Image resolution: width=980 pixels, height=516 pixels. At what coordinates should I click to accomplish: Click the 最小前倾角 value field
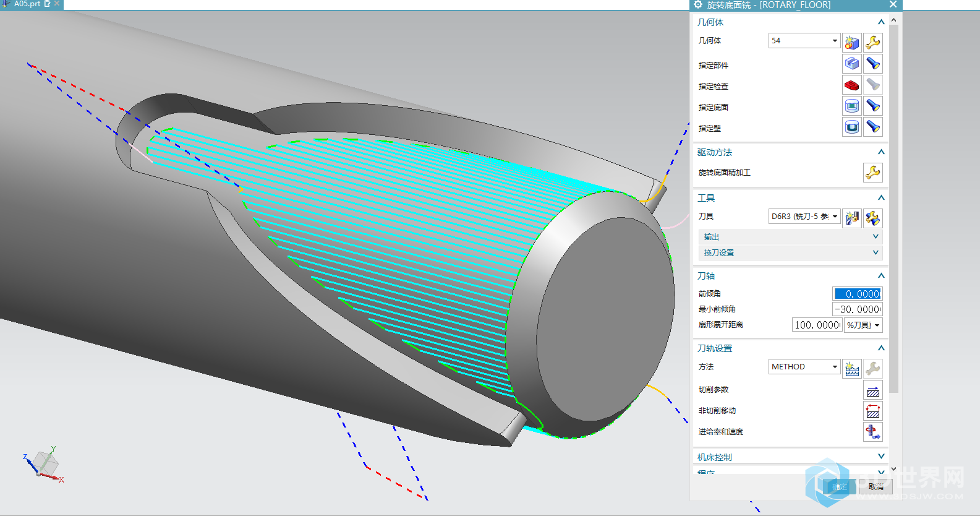[x=858, y=309]
